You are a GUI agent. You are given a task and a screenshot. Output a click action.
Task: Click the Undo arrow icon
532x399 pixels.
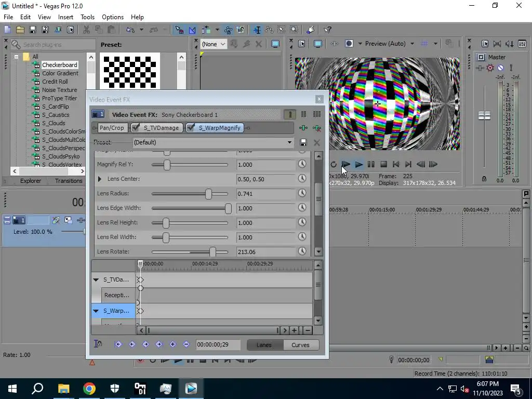(x=130, y=30)
